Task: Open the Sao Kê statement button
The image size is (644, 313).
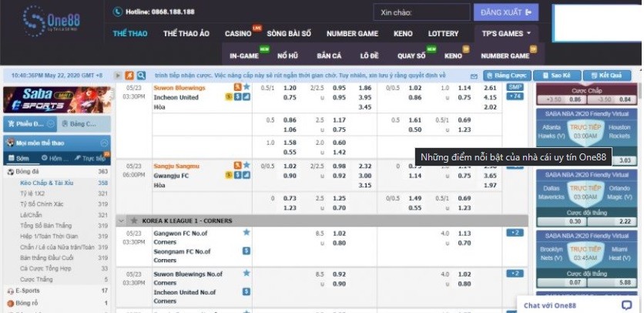Action: pyautogui.click(x=557, y=76)
